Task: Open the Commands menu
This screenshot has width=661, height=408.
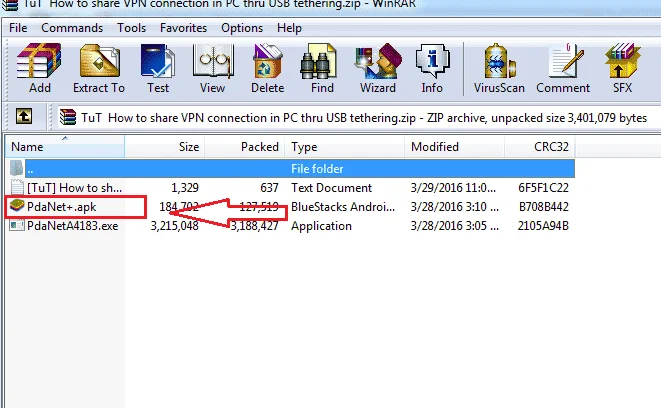Action: coord(72,28)
